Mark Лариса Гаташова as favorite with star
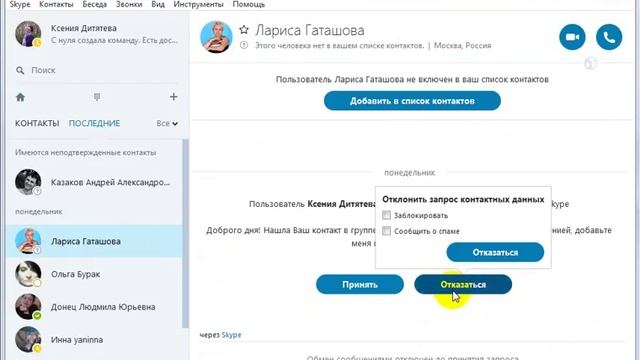The width and height of the screenshot is (640, 360). pos(244,30)
